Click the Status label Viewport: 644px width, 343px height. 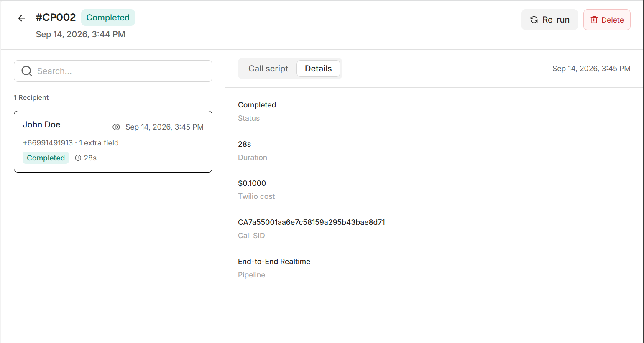248,118
